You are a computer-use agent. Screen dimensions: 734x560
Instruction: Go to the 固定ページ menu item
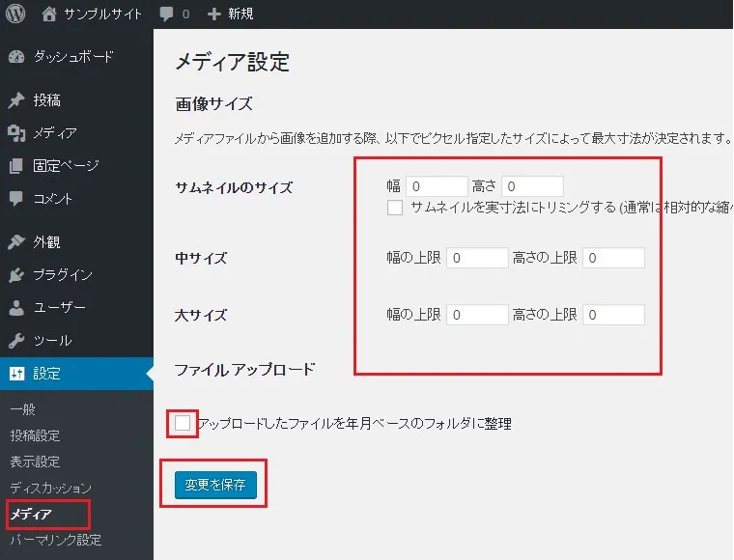pos(66,166)
